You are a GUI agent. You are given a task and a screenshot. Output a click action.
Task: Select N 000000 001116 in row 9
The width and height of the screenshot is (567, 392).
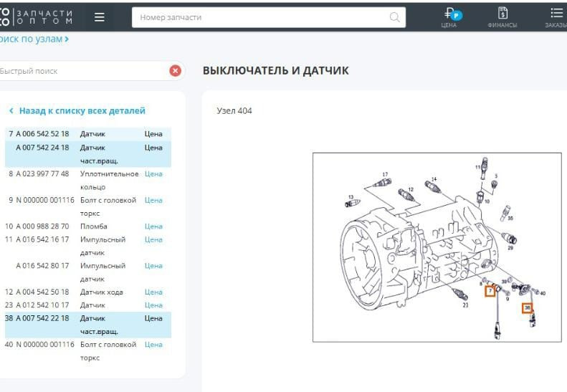[x=45, y=201]
